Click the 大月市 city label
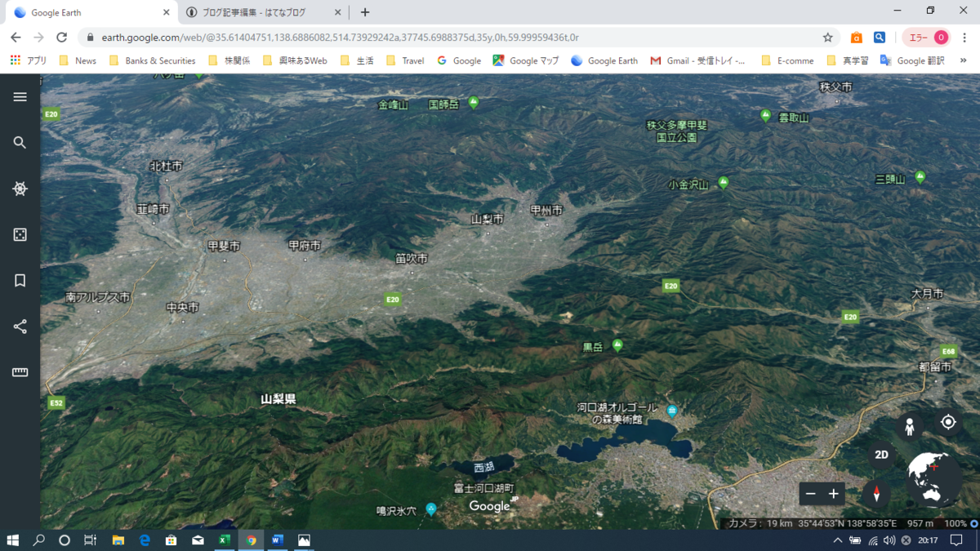The height and width of the screenshot is (551, 980). pos(928,294)
